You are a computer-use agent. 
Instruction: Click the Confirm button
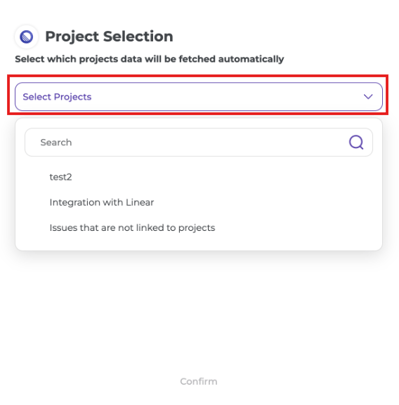199,381
